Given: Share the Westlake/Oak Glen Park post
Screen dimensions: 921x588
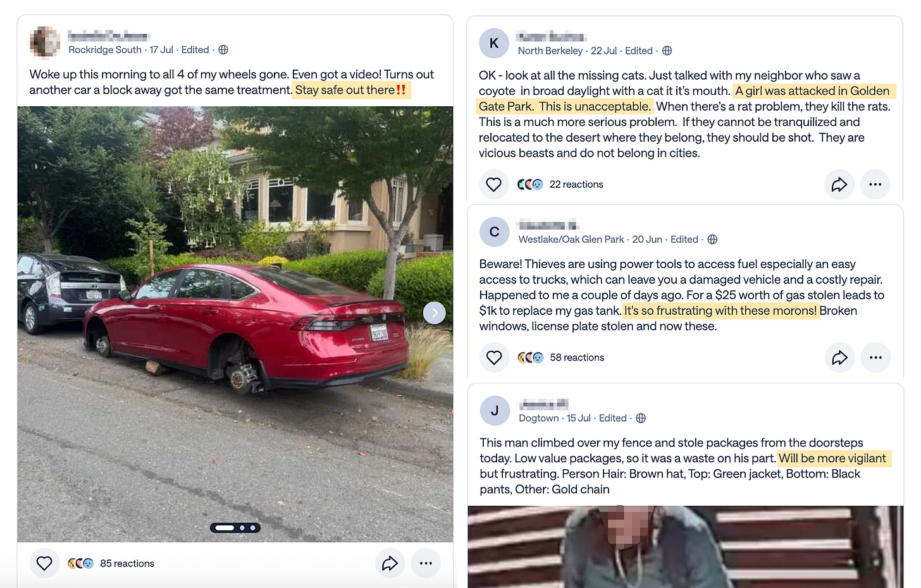Looking at the screenshot, I should pyautogui.click(x=840, y=358).
